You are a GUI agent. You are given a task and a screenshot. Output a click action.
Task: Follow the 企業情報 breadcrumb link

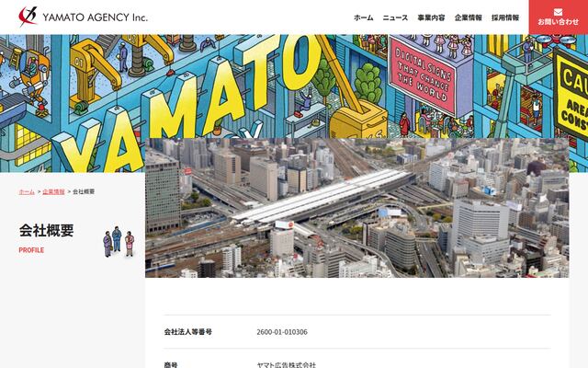[53, 191]
